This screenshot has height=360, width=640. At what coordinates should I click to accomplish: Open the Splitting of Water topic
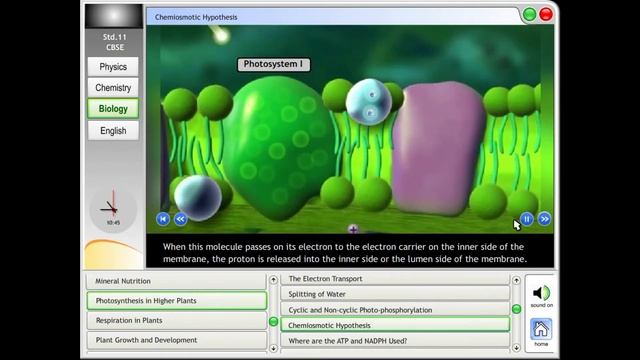click(x=395, y=294)
